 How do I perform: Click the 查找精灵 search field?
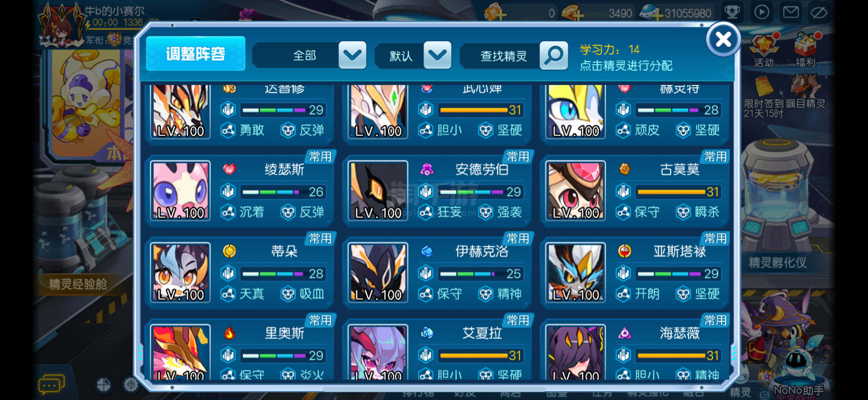click(x=503, y=56)
